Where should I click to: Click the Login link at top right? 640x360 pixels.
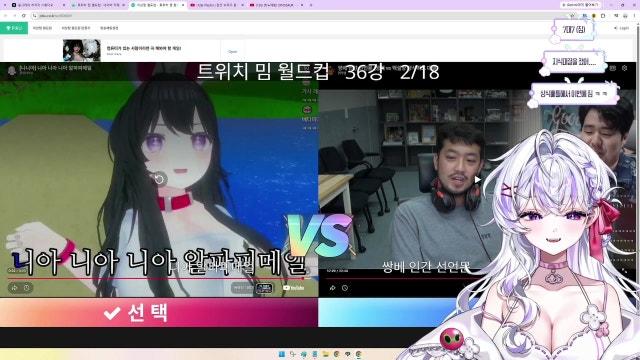622,28
